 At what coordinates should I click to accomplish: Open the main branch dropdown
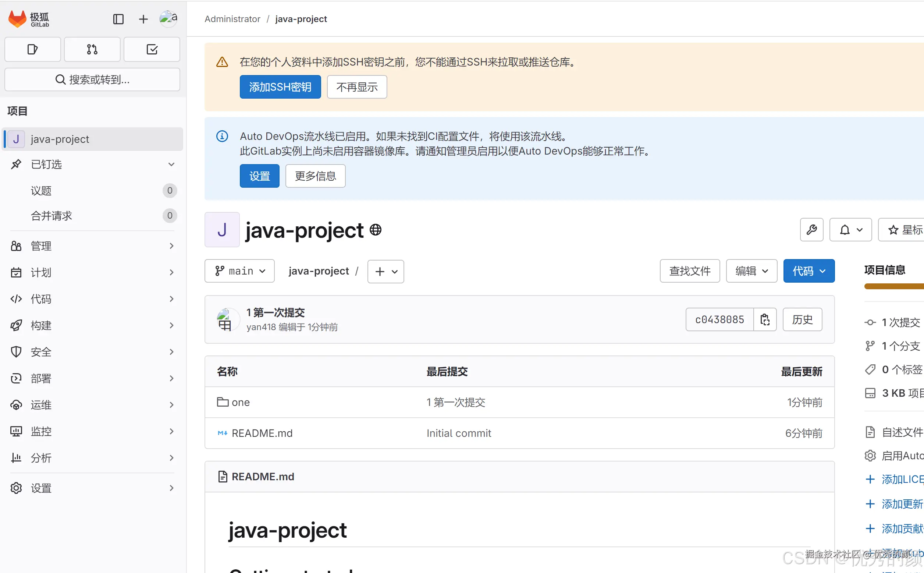239,271
